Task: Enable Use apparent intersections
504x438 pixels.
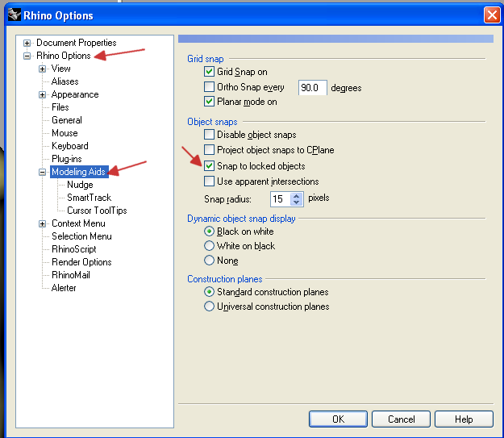Action: tap(209, 181)
